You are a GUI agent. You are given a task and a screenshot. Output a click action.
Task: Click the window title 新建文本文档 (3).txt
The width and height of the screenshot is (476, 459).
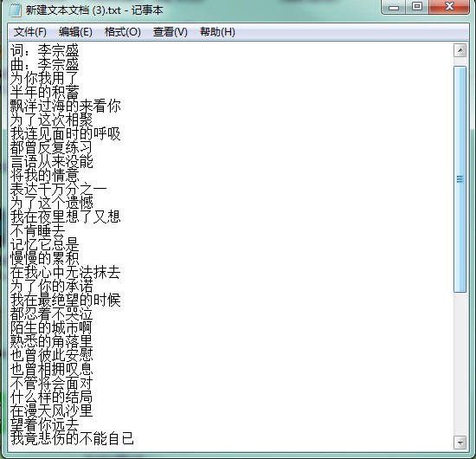[x=74, y=10]
